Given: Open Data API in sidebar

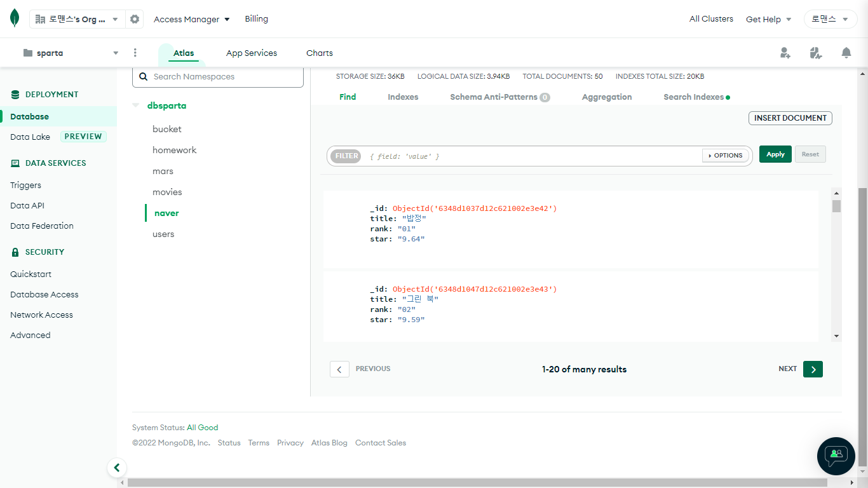Looking at the screenshot, I should [27, 206].
